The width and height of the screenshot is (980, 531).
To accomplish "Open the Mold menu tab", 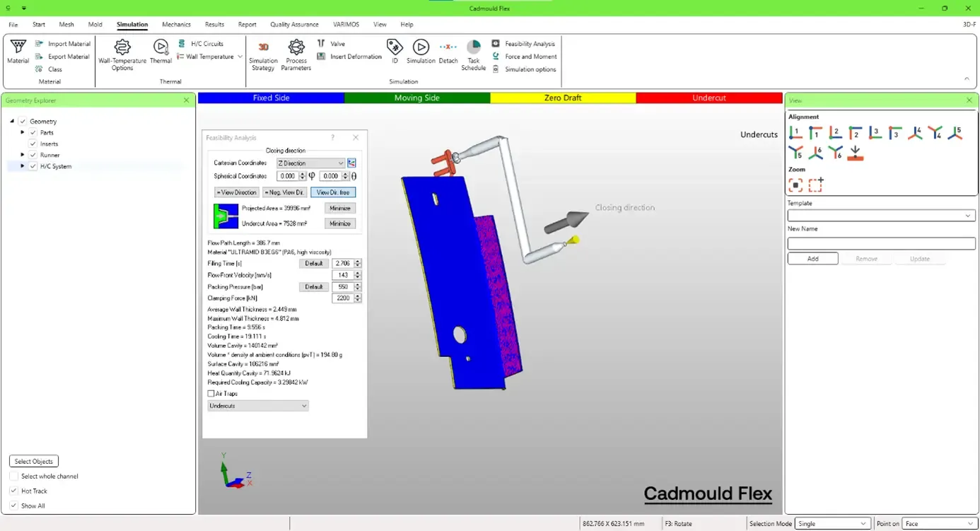I will pyautogui.click(x=95, y=25).
